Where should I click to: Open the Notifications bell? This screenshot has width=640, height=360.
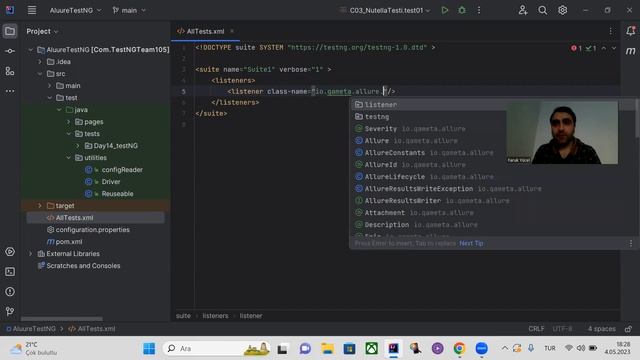click(631, 31)
